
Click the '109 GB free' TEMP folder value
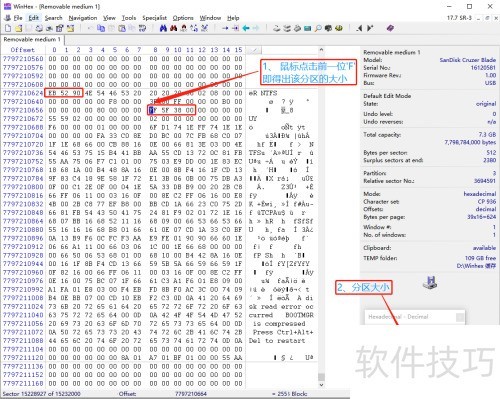[x=480, y=258]
